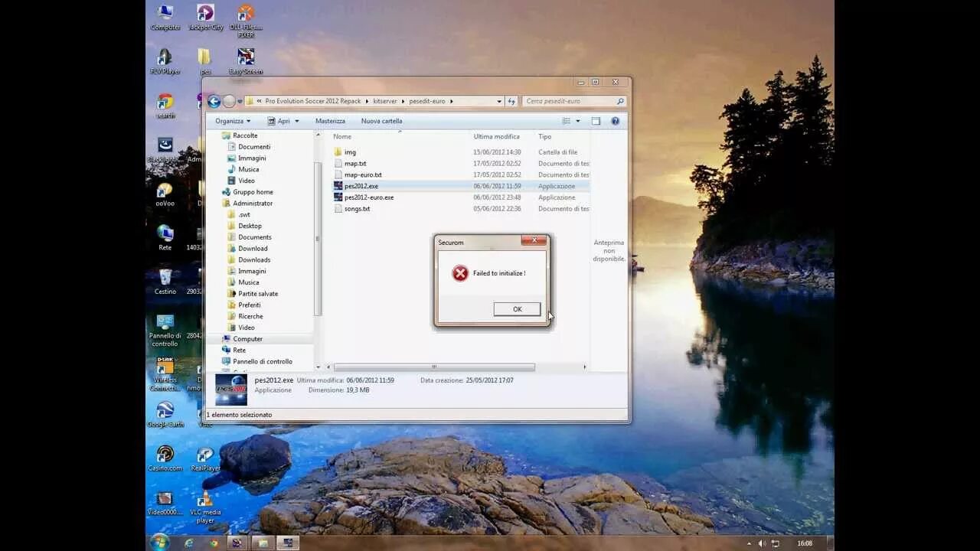Click Rete in the navigation pane
The width and height of the screenshot is (980, 551).
[239, 350]
